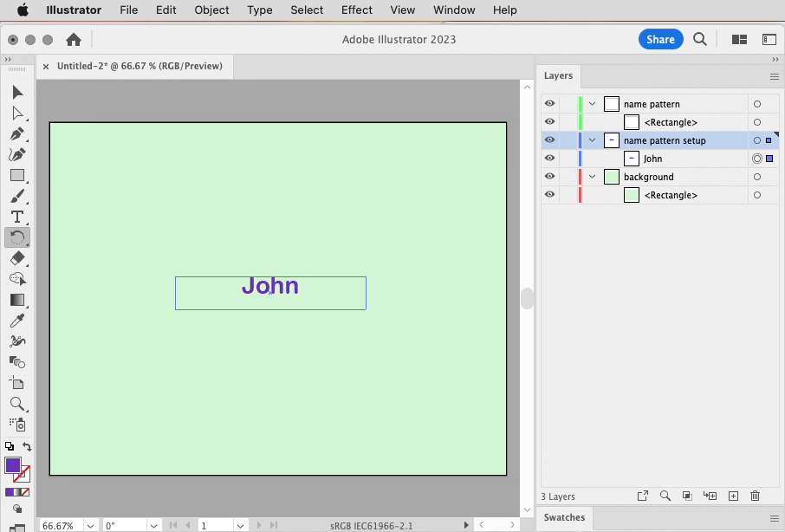785x532 pixels.
Task: Open the rotation angle dropdown
Action: (153, 526)
